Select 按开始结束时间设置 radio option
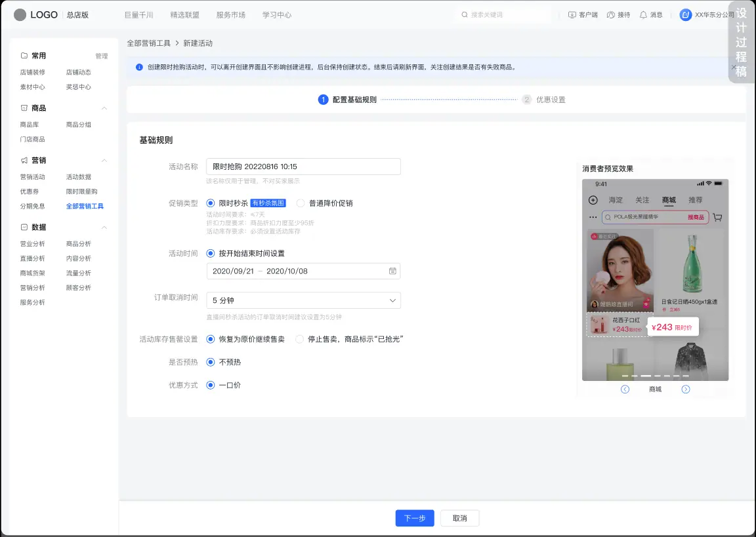756x537 pixels. point(210,253)
